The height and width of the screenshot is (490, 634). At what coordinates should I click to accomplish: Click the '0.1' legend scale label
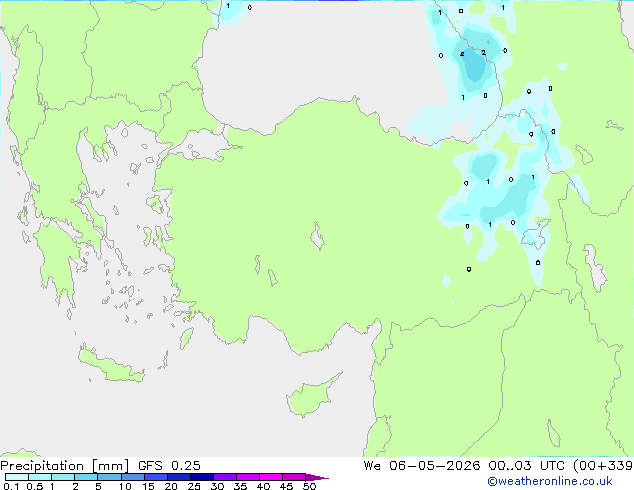click(x=11, y=486)
